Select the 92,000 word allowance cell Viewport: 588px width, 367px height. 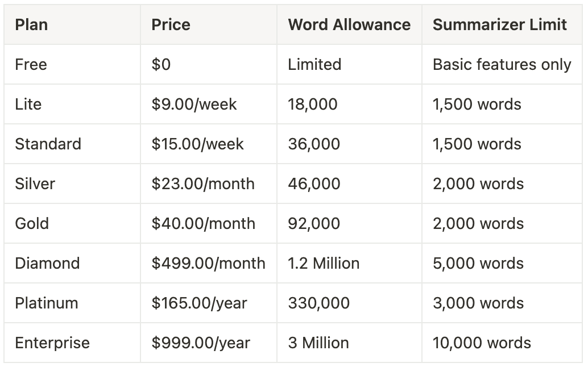(350, 224)
